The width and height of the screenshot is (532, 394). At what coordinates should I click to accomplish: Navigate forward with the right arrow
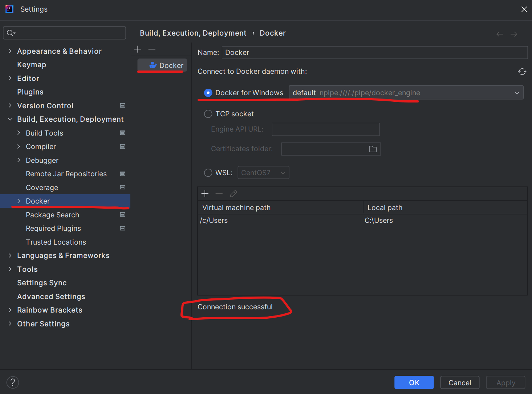click(x=514, y=34)
